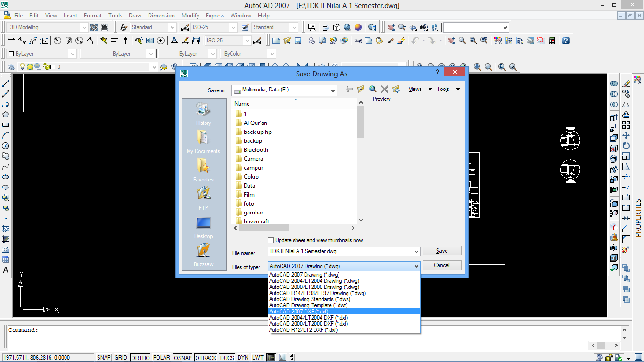Open the FTP location in places sidebar
The image size is (644, 362).
click(x=204, y=199)
